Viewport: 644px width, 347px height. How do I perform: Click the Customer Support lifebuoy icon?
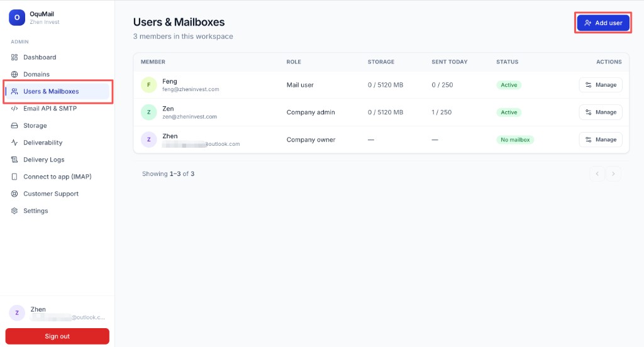point(14,194)
